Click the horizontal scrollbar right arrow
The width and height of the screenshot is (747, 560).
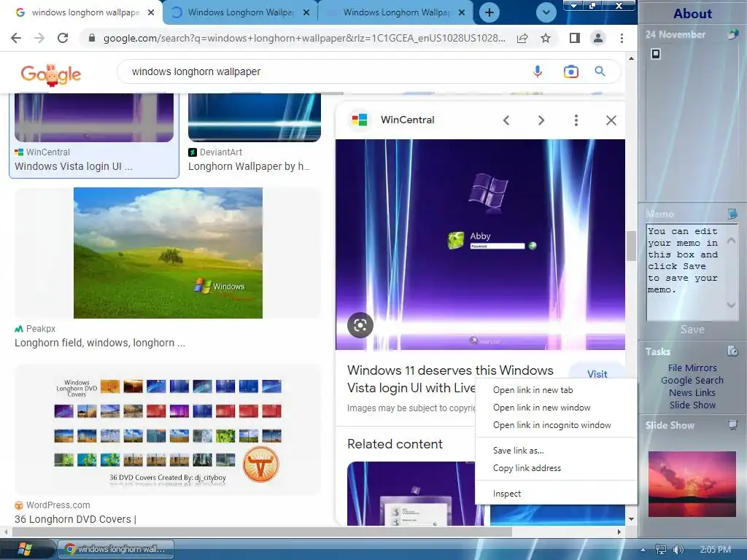coord(619,532)
